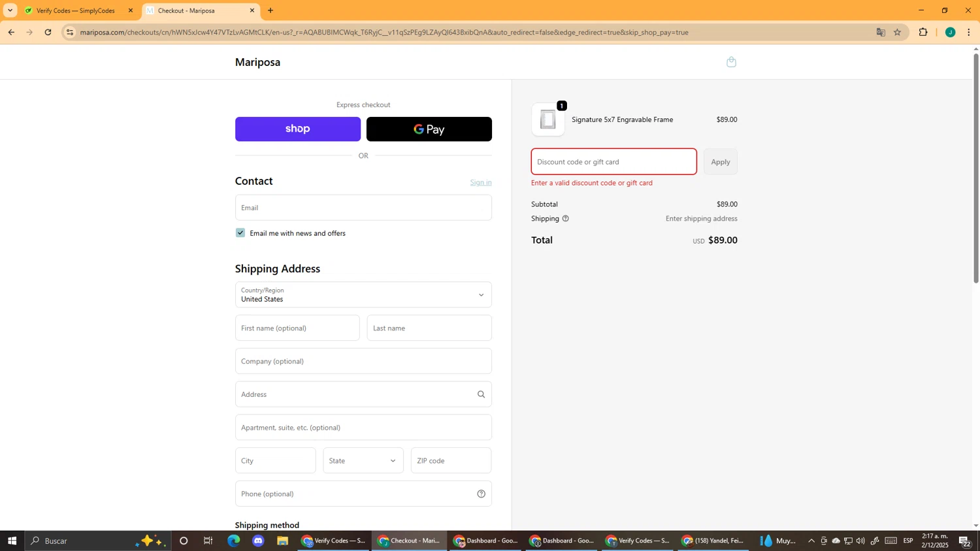The height and width of the screenshot is (551, 980).
Task: Click the Apply discount button
Action: click(721, 162)
